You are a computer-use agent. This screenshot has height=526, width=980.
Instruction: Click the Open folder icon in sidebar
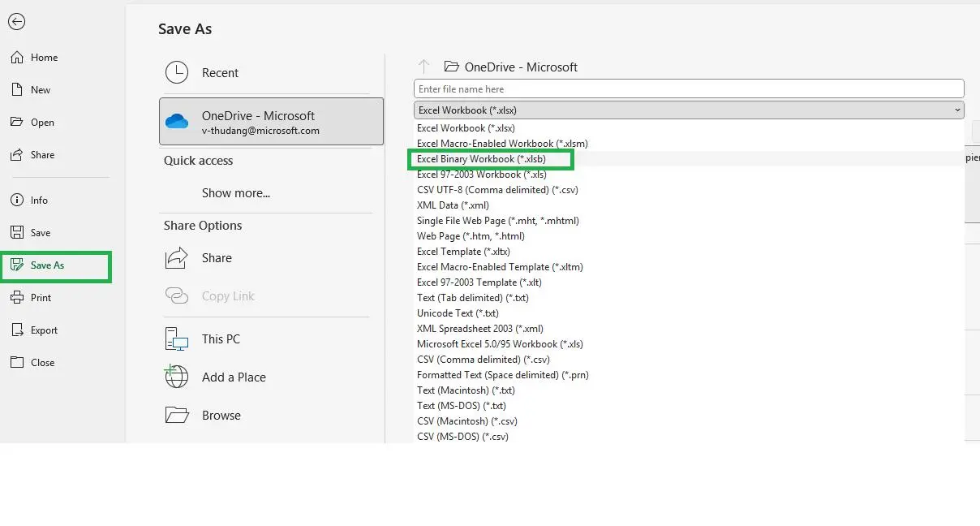16,123
